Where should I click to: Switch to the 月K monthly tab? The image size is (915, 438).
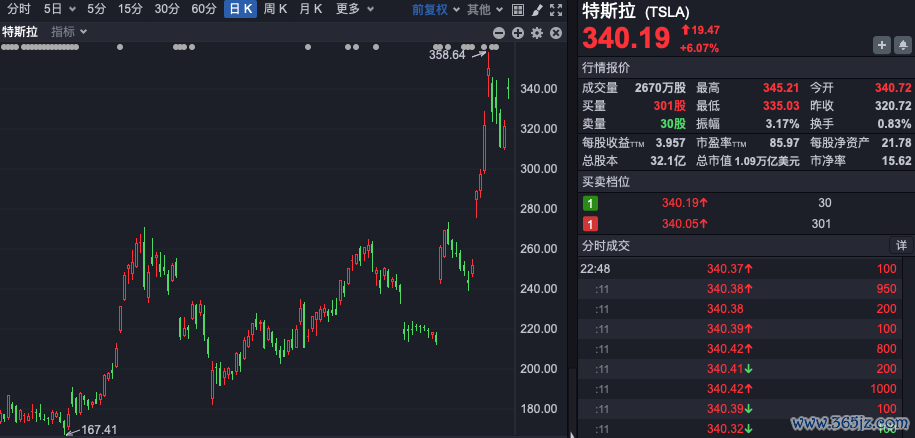[x=310, y=9]
